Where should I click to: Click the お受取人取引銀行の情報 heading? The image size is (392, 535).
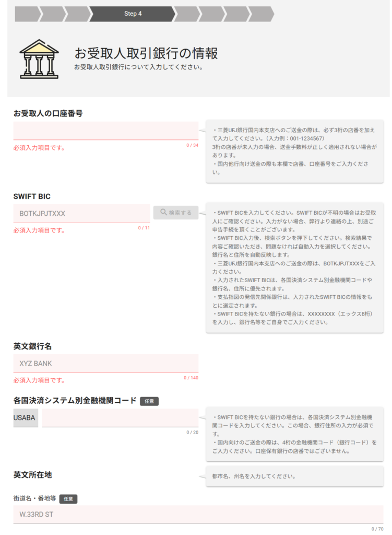[146, 53]
